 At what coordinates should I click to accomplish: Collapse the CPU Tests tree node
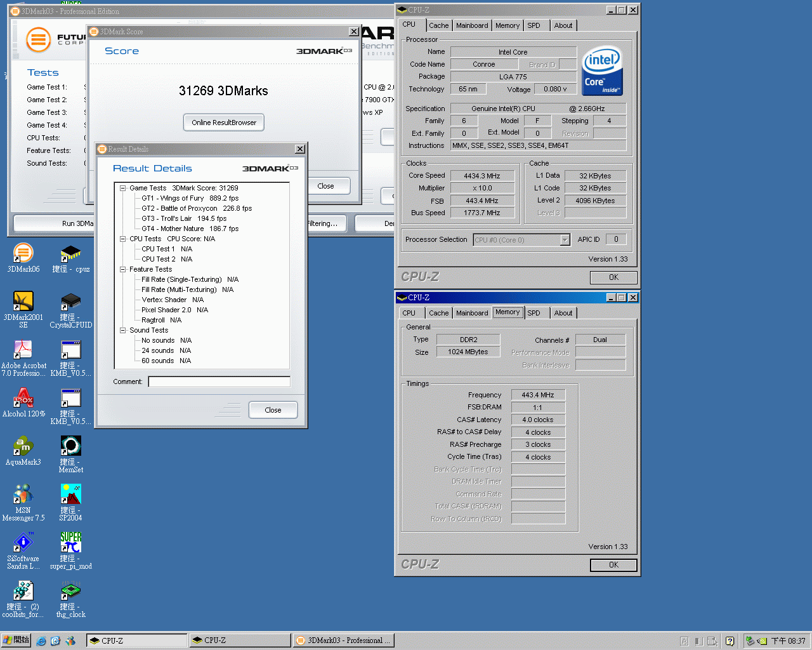[123, 239]
